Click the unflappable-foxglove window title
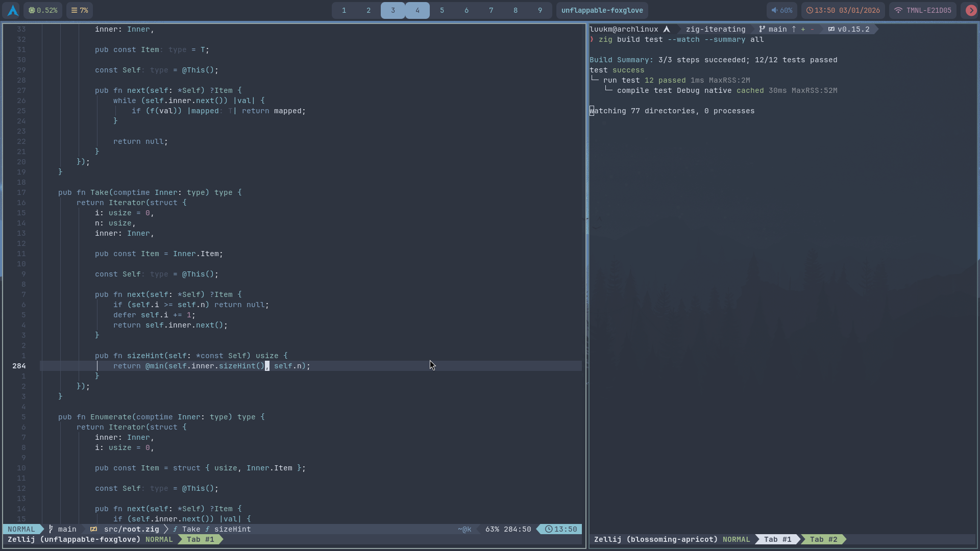Screen dimensions: 980x551 602,10
